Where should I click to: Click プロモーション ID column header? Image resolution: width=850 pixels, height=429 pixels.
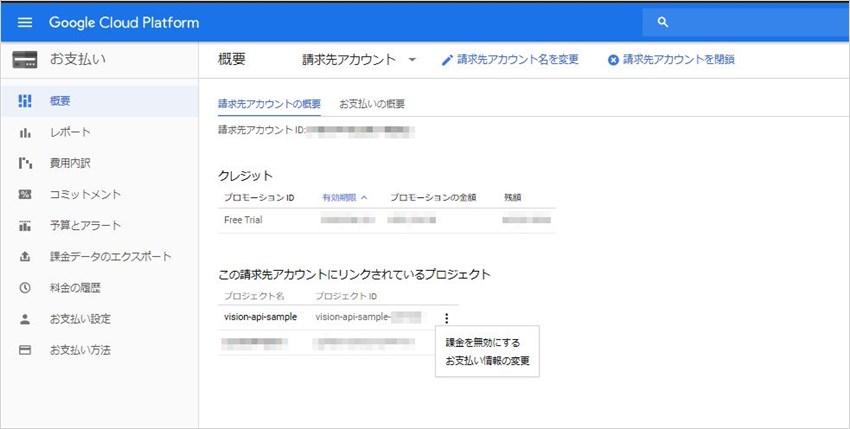tap(259, 198)
